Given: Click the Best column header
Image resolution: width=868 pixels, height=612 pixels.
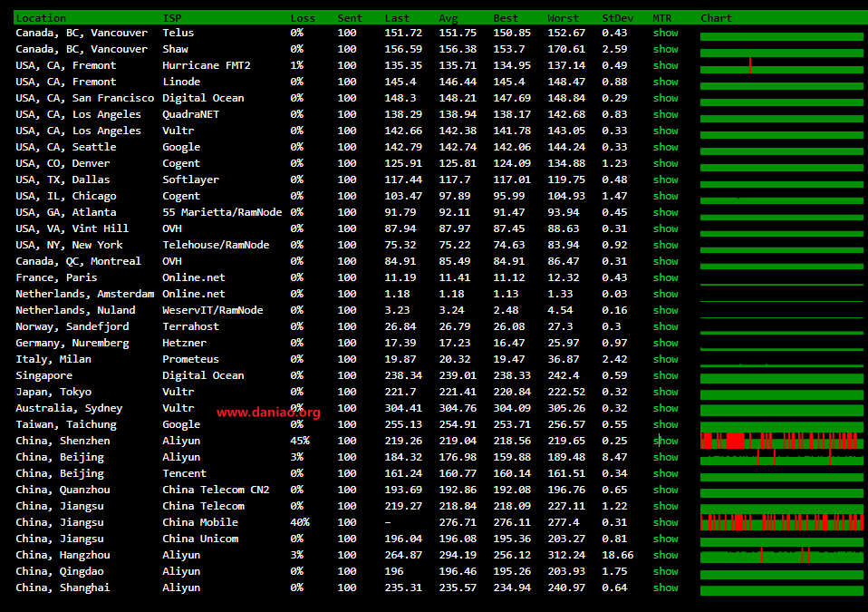Looking at the screenshot, I should click(x=506, y=18).
